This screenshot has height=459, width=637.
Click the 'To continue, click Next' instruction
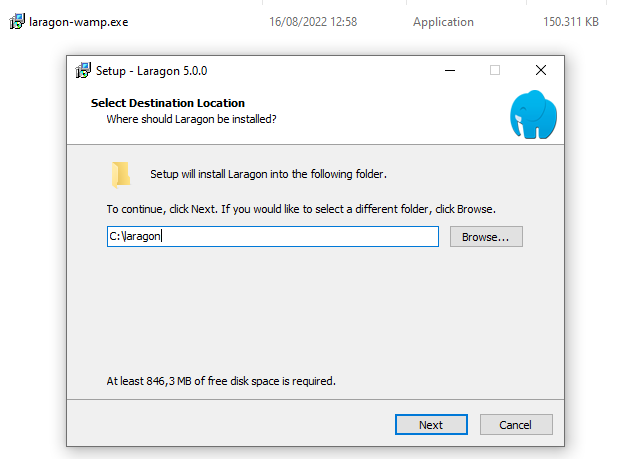click(x=301, y=209)
